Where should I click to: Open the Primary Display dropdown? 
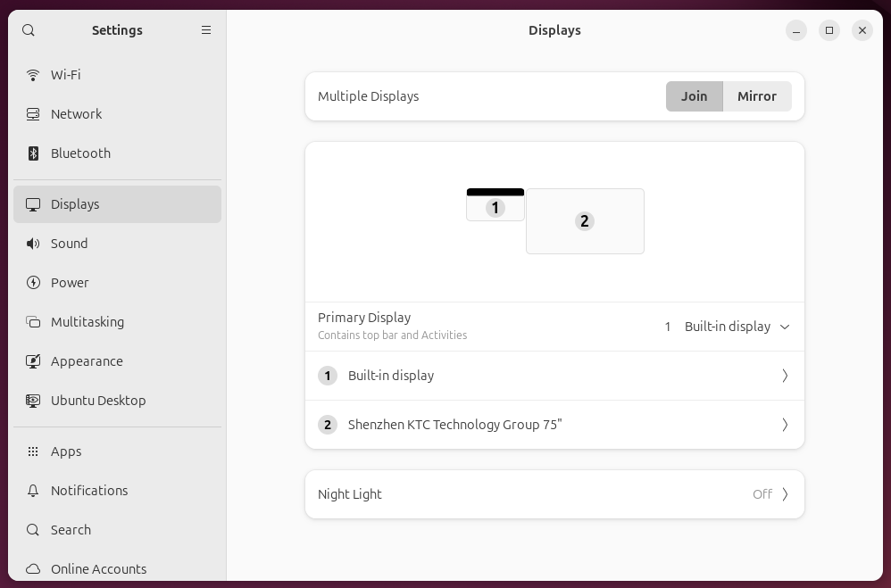729,327
